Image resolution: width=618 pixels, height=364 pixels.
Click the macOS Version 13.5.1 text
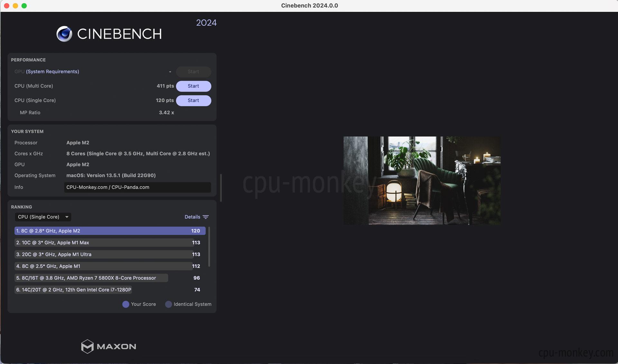(x=111, y=175)
